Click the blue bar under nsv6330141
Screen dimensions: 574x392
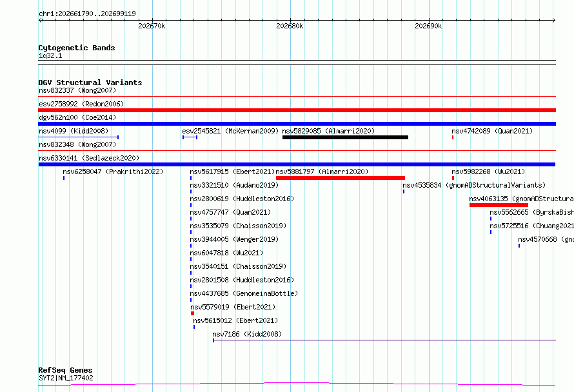pos(297,164)
